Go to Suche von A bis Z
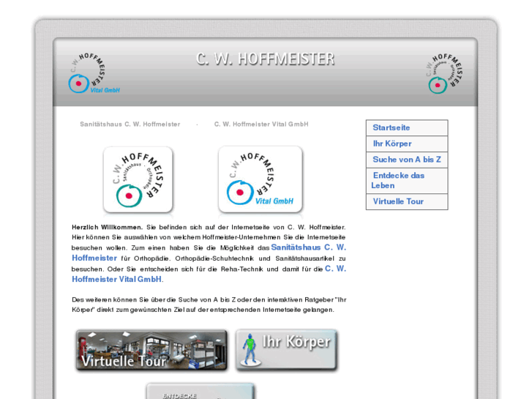The height and width of the screenshot is (399, 532). 407,160
